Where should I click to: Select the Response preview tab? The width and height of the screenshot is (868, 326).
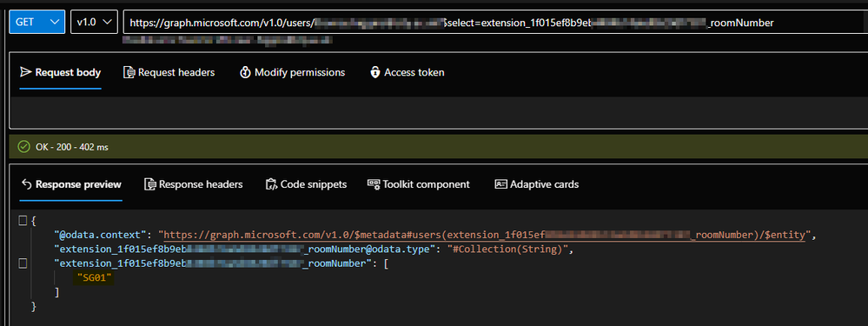[71, 184]
